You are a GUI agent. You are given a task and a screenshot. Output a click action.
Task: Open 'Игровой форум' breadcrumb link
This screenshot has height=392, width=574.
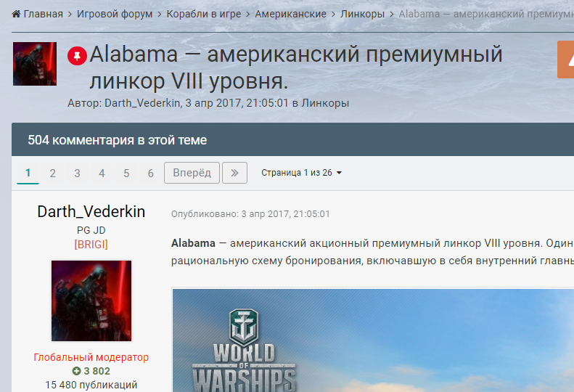point(115,14)
